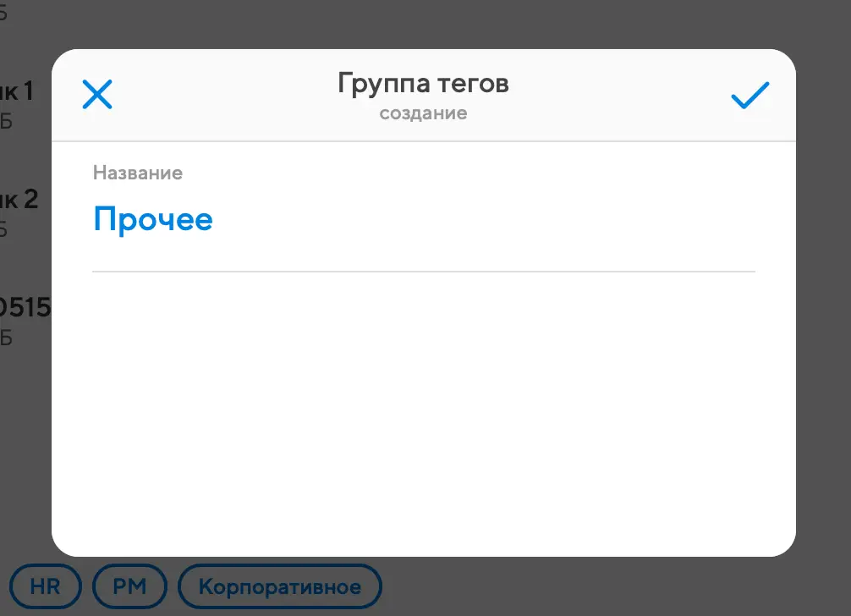This screenshot has width=851, height=616.
Task: Select the "Корпоративное" tag chip
Action: [x=280, y=586]
